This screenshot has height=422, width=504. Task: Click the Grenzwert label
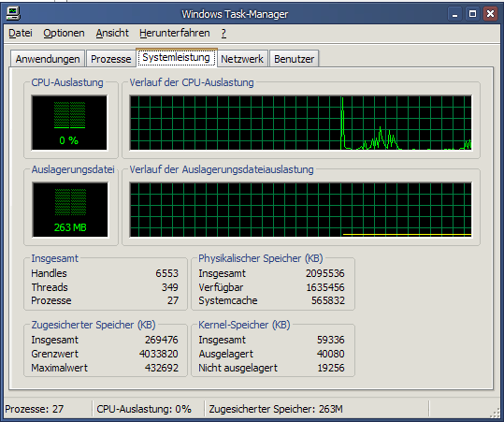[x=54, y=354]
